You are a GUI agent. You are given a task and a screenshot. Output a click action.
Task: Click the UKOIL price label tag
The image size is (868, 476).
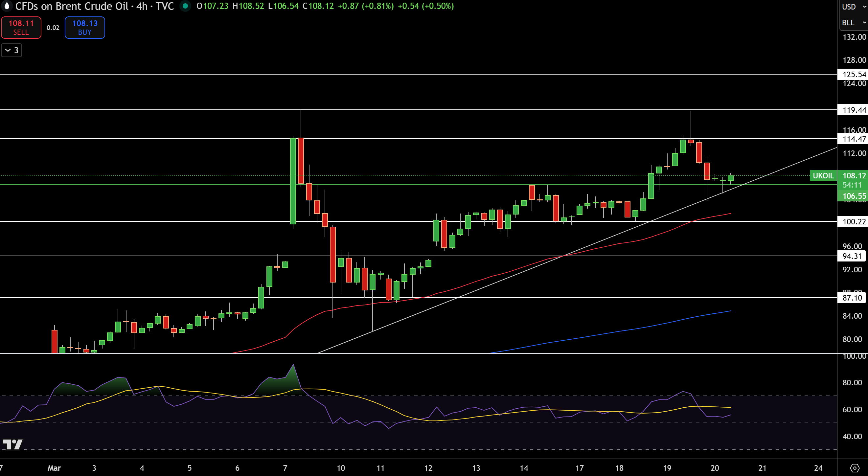pos(823,175)
